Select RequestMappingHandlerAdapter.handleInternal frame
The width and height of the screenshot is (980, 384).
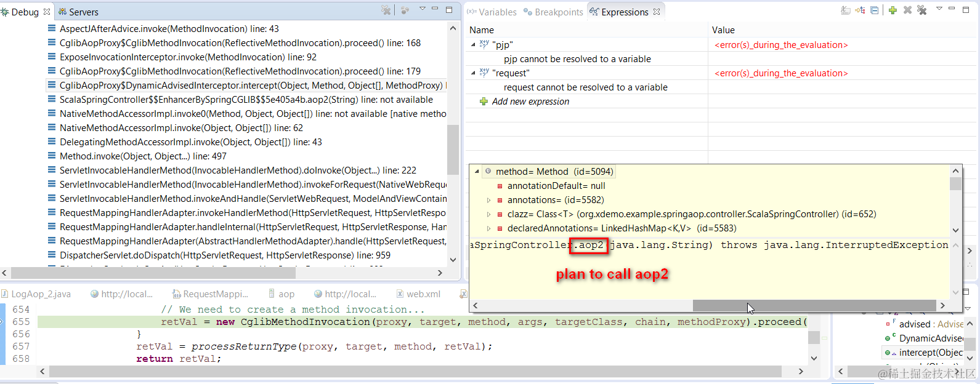(246, 227)
